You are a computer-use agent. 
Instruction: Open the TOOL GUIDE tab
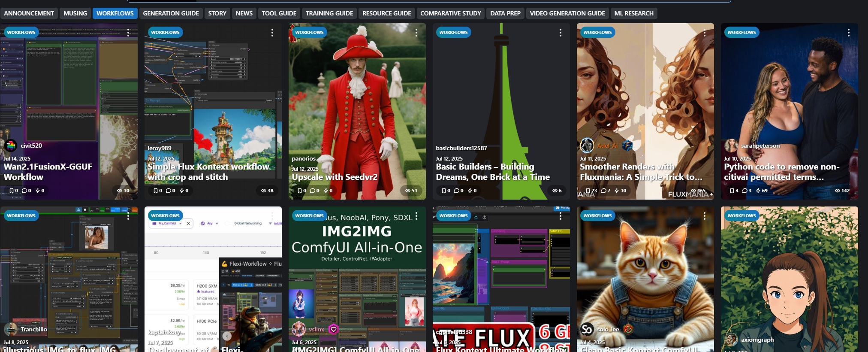click(279, 13)
